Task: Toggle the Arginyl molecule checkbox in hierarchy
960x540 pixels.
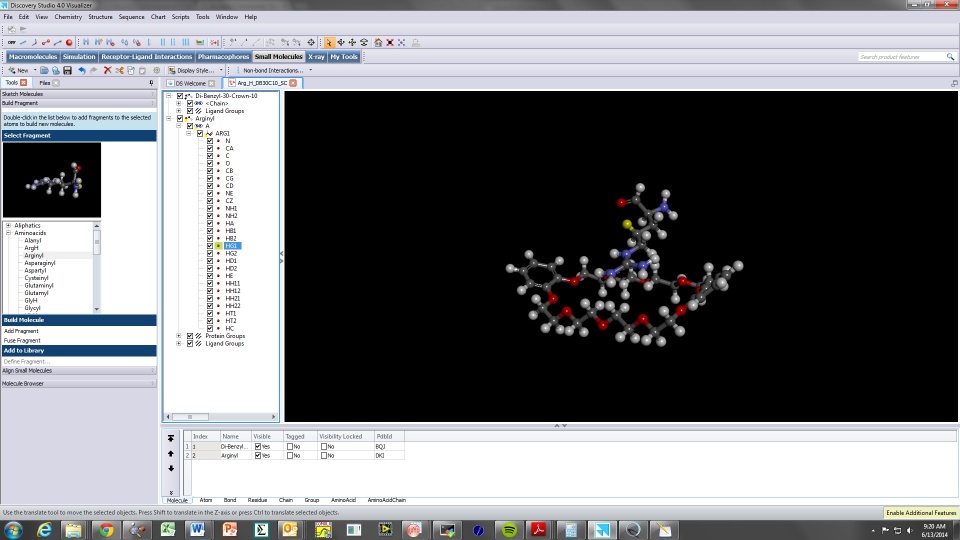Action: click(x=180, y=119)
